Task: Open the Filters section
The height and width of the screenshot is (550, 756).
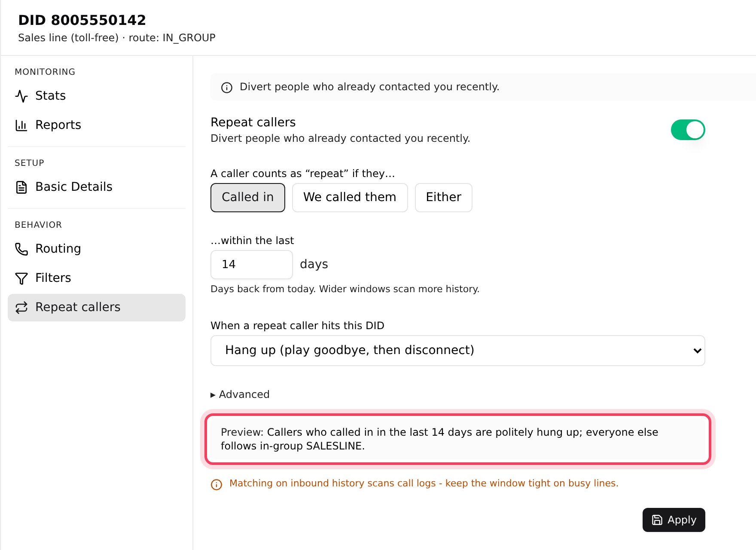Action: point(97,278)
